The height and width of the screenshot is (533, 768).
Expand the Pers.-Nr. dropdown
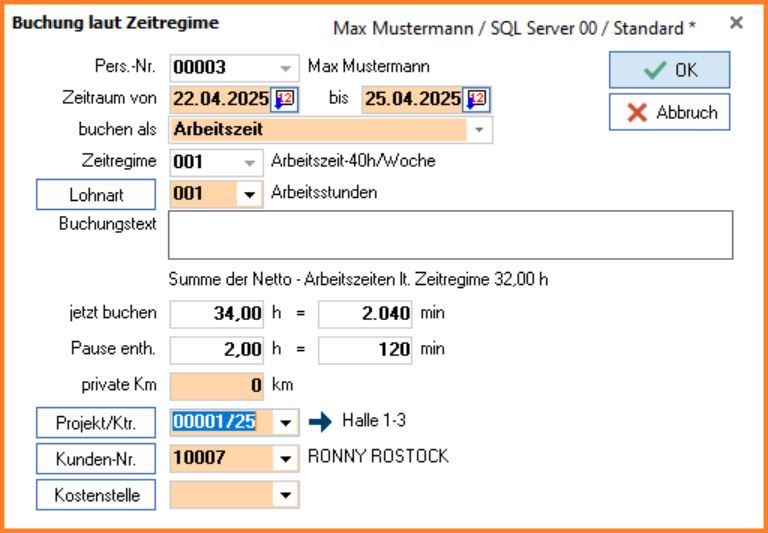pos(286,68)
